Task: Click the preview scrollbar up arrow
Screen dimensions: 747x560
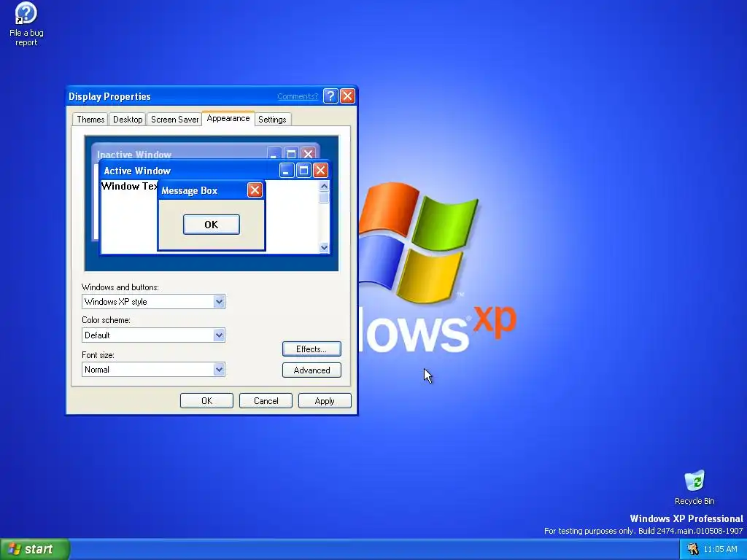Action: point(324,186)
